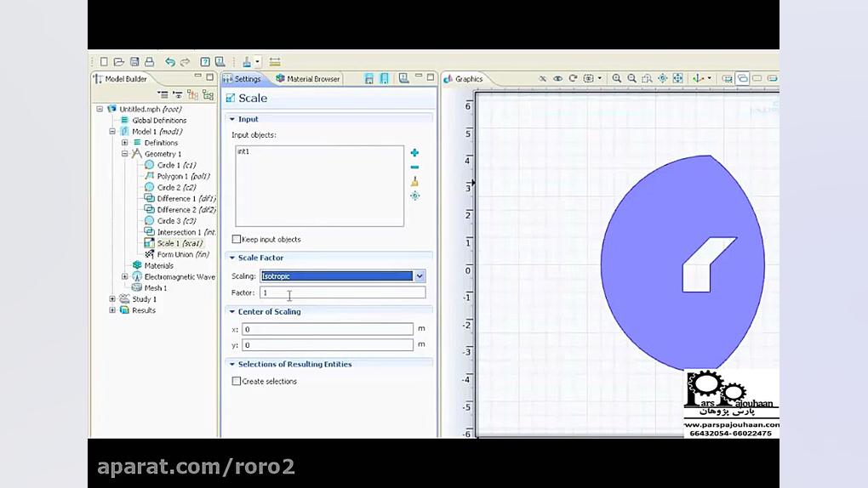Switch to the Settings tab
The width and height of the screenshot is (868, 488).
(243, 79)
